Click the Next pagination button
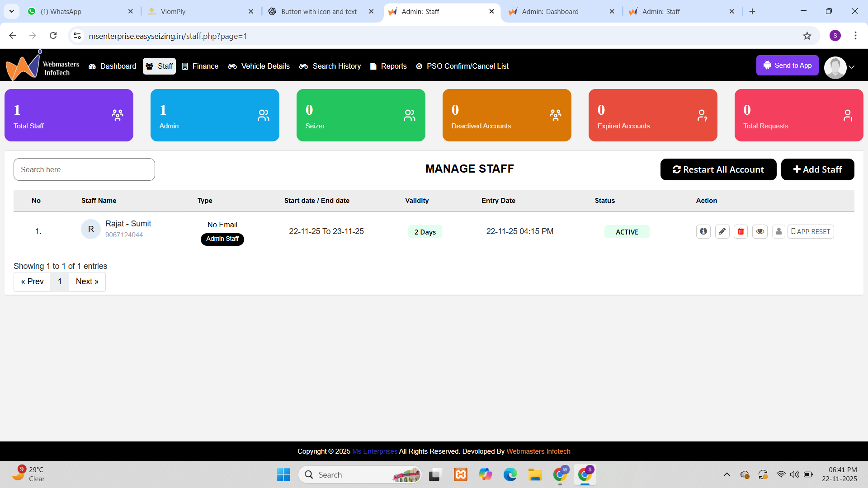Screen dimensions: 868x488 point(87,282)
